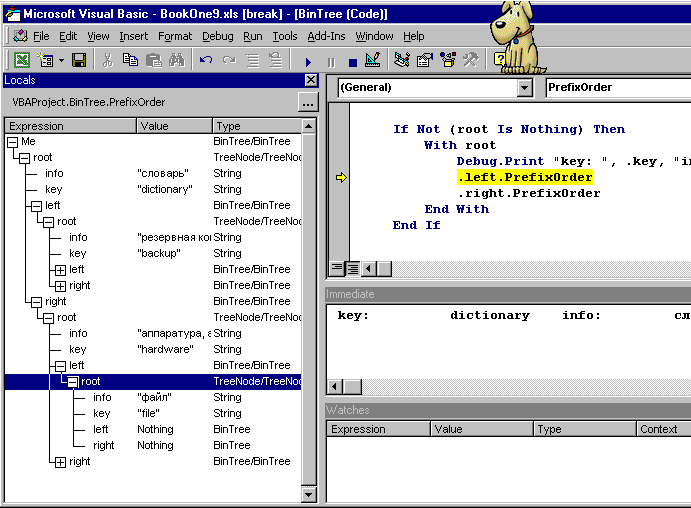Open the Insert object dropdown arrow in toolbar
691x508 pixels.
(61, 60)
